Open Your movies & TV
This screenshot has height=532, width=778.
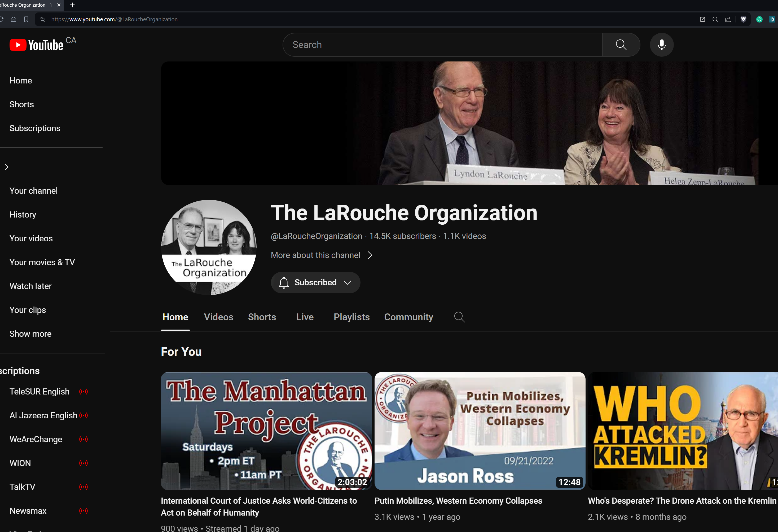[42, 262]
